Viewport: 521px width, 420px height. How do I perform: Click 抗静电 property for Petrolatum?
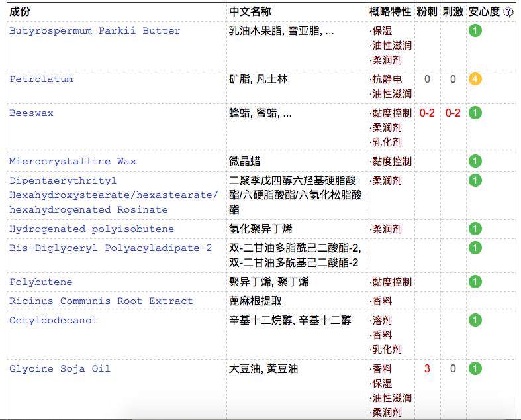[386, 79]
